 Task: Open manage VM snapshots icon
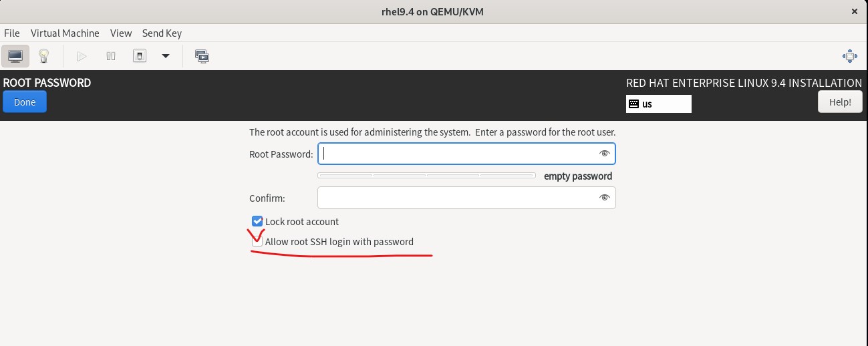click(202, 56)
